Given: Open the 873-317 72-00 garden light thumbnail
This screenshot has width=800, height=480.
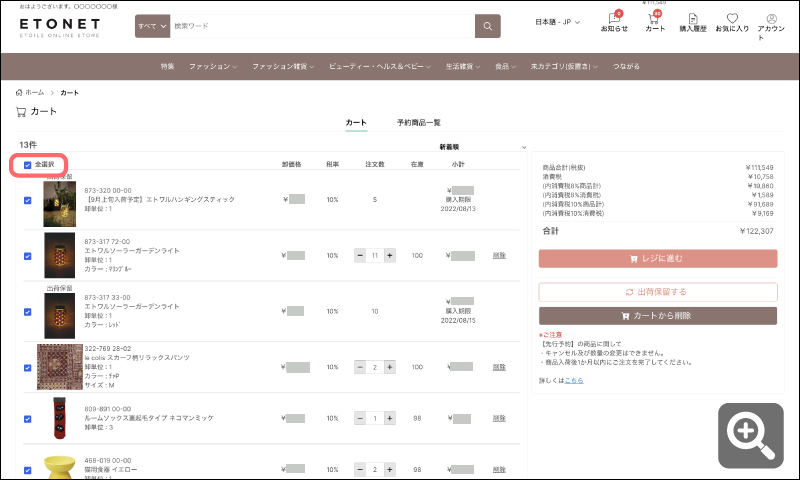Looking at the screenshot, I should [59, 256].
